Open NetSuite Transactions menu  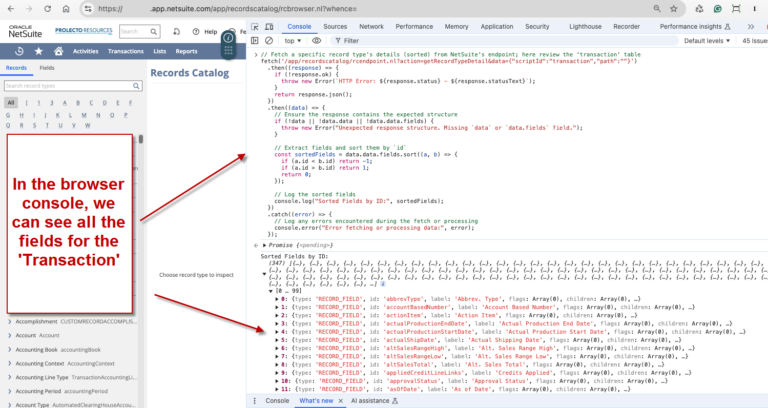click(125, 51)
